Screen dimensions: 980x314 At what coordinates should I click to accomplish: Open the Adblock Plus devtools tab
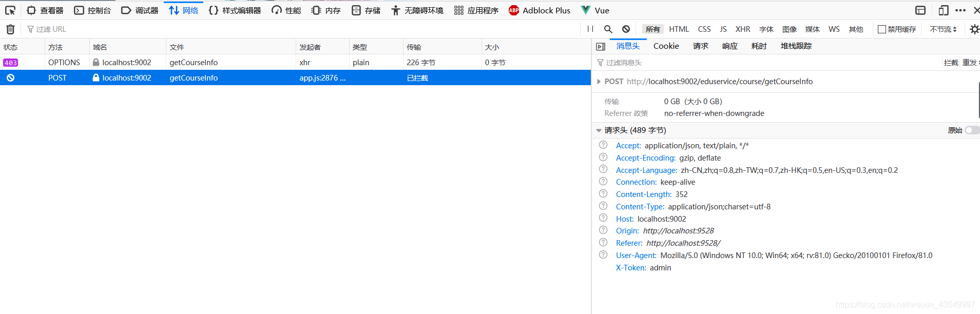[540, 10]
